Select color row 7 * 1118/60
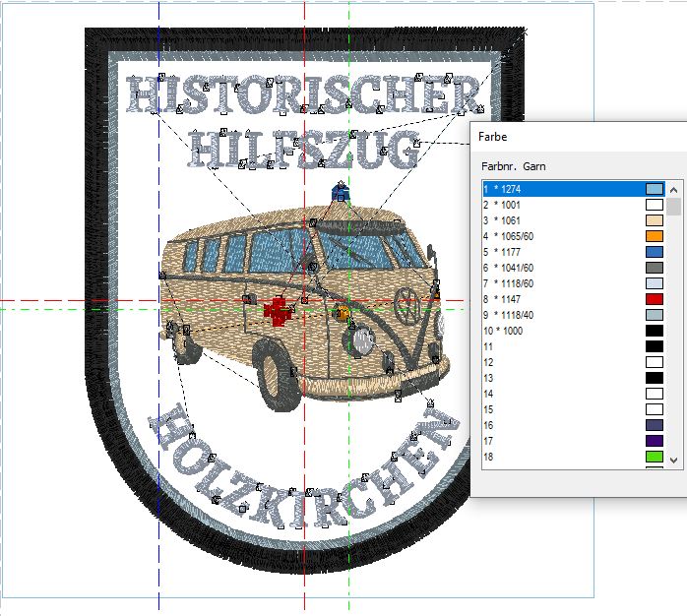Viewport: 687px width, 616px height. (574, 283)
